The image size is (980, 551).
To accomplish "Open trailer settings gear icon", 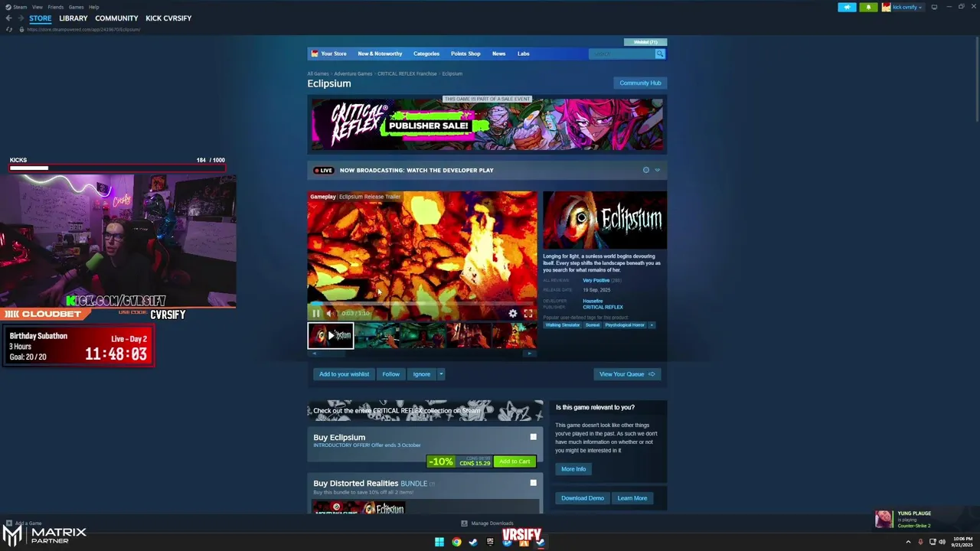I will coord(513,313).
